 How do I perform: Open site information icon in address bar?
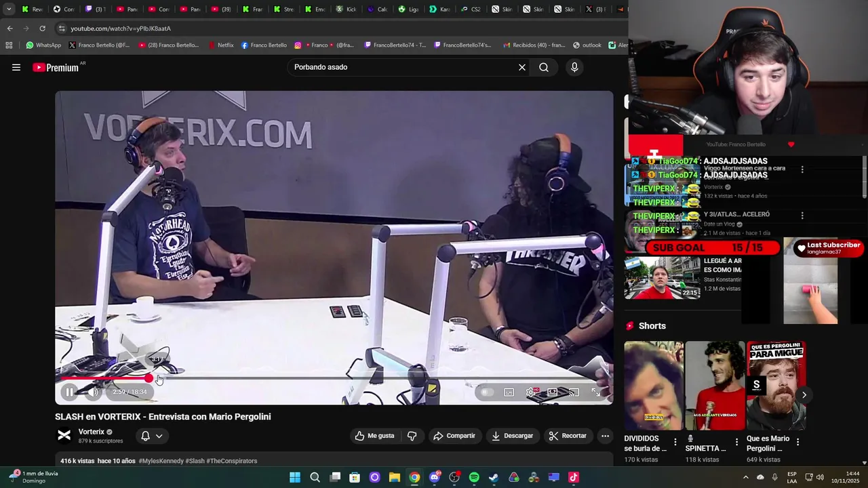click(x=62, y=28)
